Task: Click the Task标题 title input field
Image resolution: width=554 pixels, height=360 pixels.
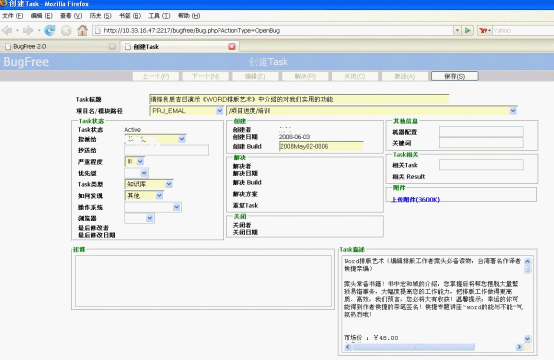Action: pyautogui.click(x=299, y=99)
